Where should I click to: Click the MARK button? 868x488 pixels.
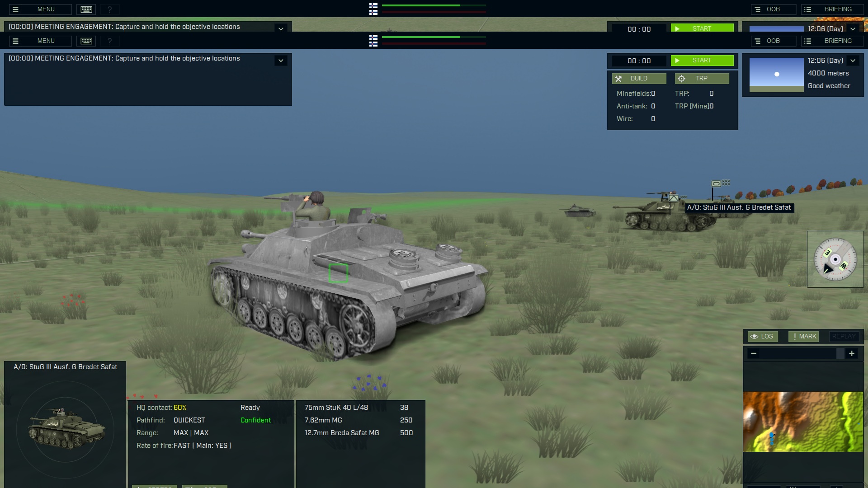[x=804, y=337]
